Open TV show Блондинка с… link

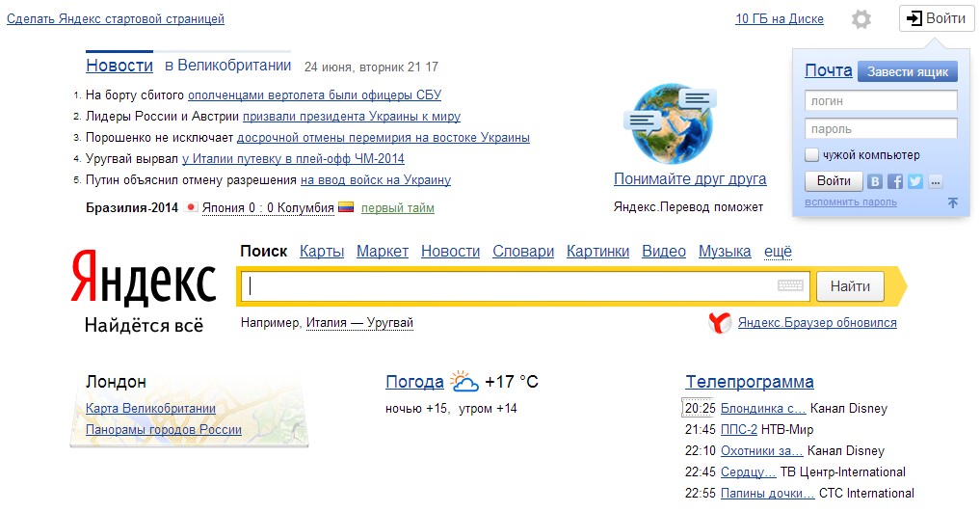tap(763, 408)
